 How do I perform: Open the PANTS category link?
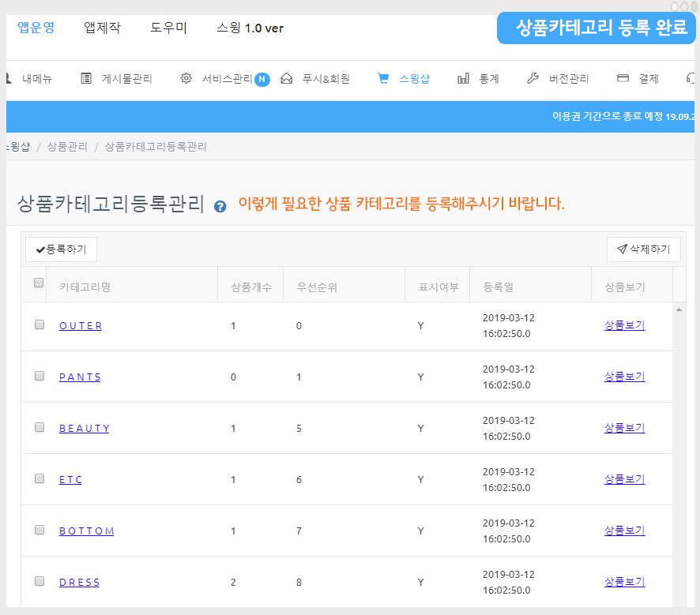[80, 377]
